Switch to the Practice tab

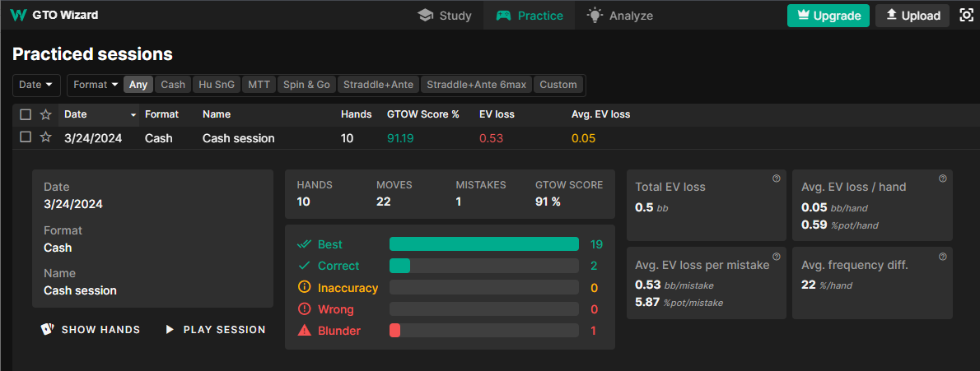coord(530,16)
